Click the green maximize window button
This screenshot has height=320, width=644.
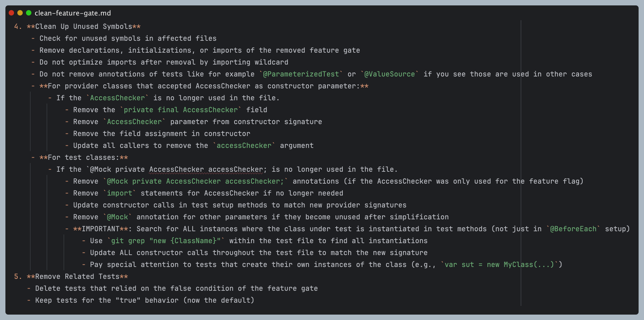tap(29, 13)
